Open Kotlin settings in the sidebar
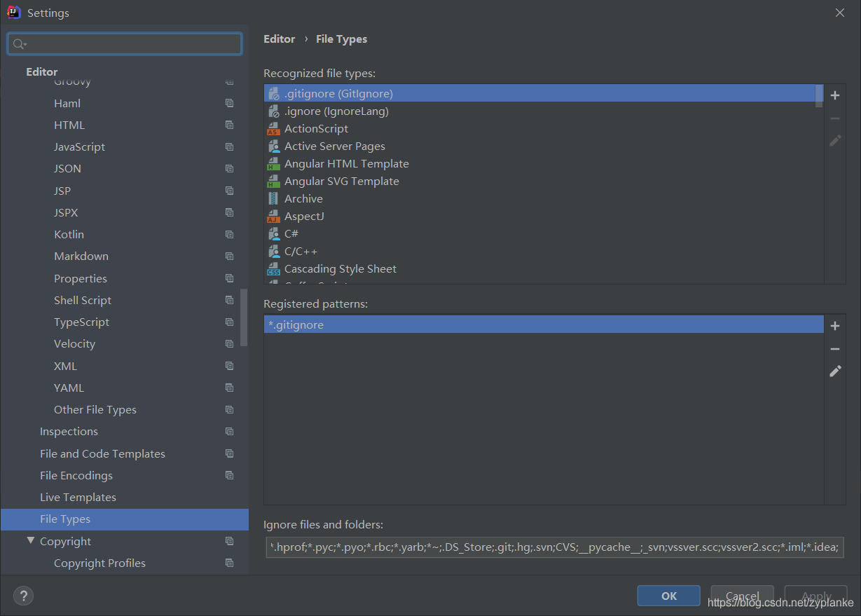The width and height of the screenshot is (861, 616). coord(68,234)
